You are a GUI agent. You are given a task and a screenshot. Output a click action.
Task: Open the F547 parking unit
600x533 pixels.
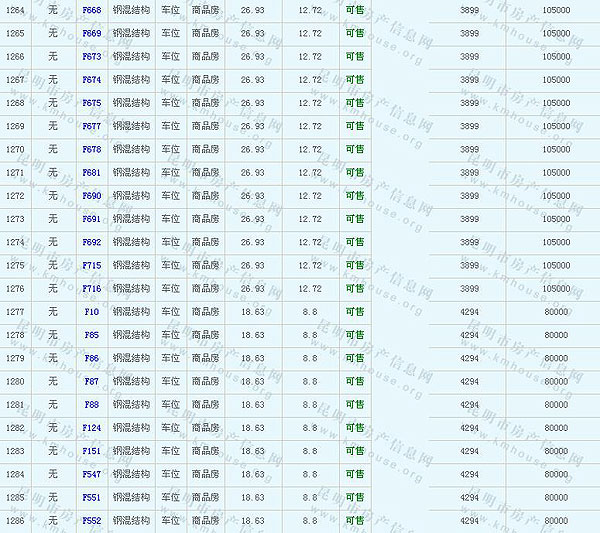click(91, 474)
